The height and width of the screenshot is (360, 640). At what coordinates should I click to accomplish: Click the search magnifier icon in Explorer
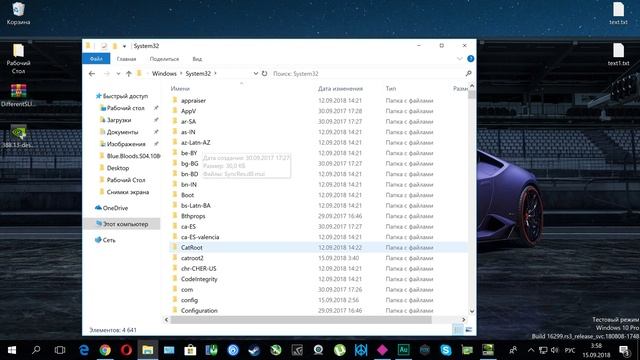tap(468, 73)
